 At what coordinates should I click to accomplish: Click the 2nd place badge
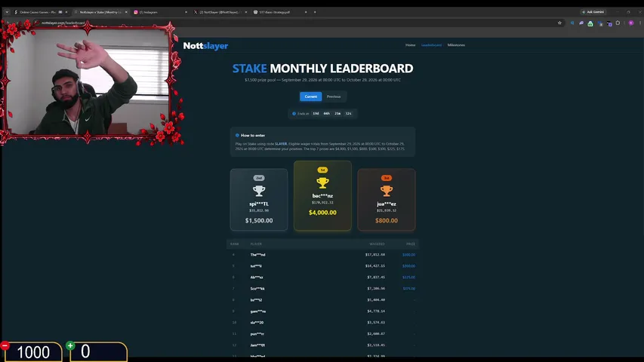(x=259, y=178)
